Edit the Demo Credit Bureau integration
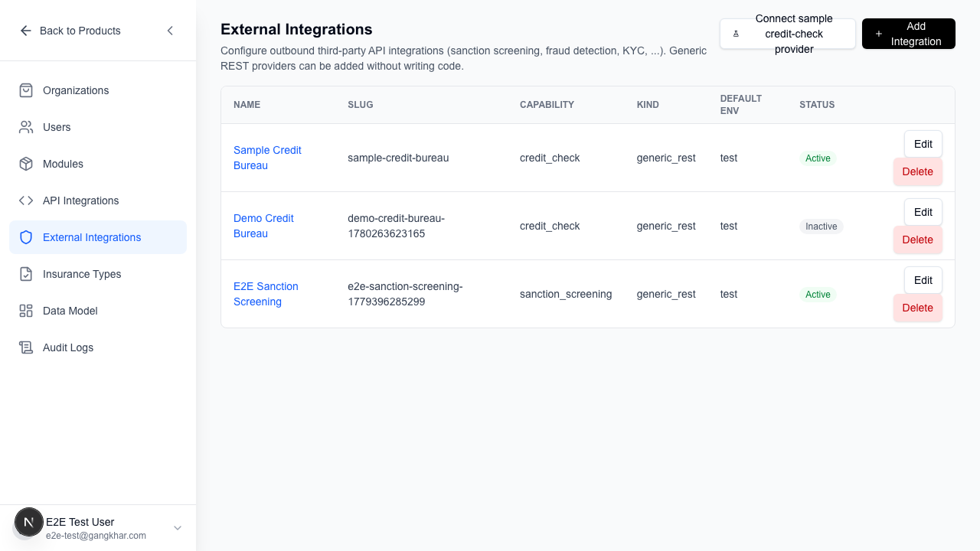The width and height of the screenshot is (980, 551). (923, 212)
